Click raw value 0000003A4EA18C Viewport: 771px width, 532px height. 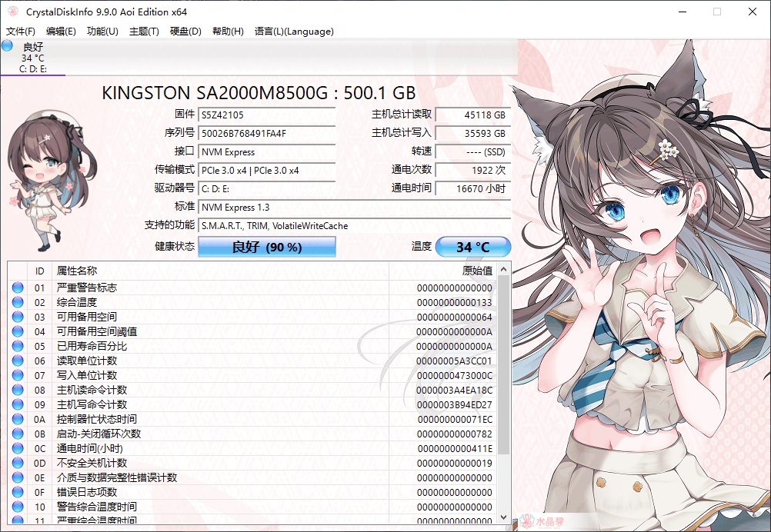pyautogui.click(x=454, y=391)
